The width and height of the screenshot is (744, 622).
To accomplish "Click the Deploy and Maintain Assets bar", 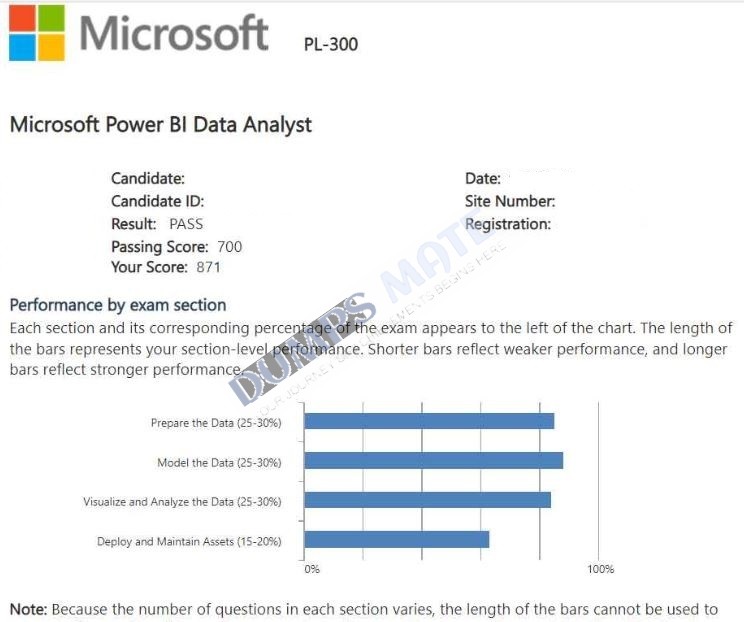I will tap(397, 540).
